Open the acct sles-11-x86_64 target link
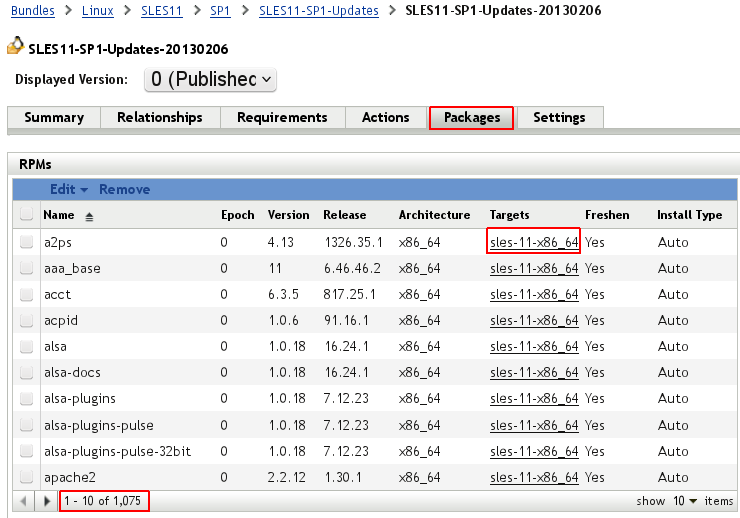The width and height of the screenshot is (740, 518). coord(534,294)
